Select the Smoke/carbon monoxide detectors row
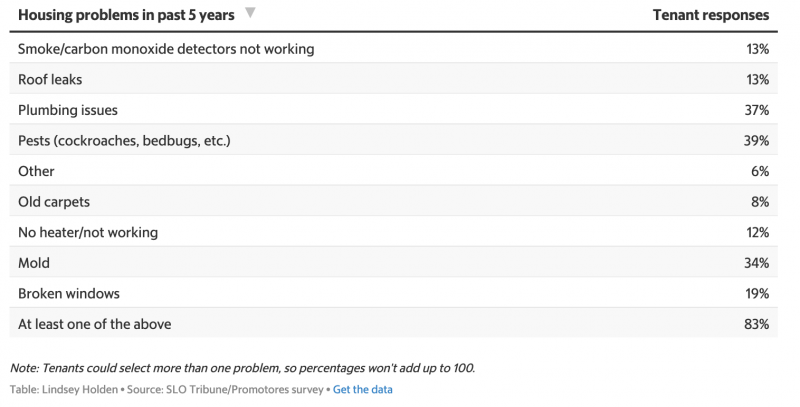 (x=393, y=49)
